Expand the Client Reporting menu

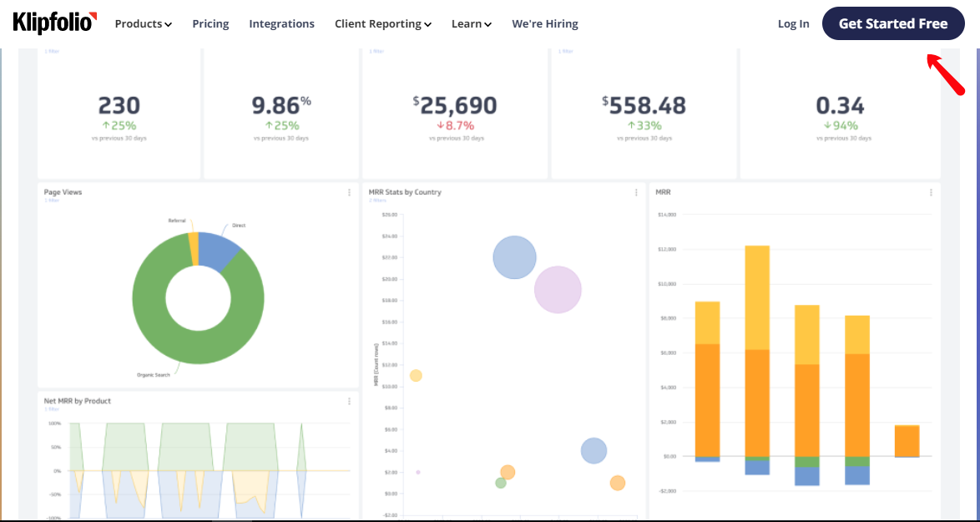[x=382, y=24]
